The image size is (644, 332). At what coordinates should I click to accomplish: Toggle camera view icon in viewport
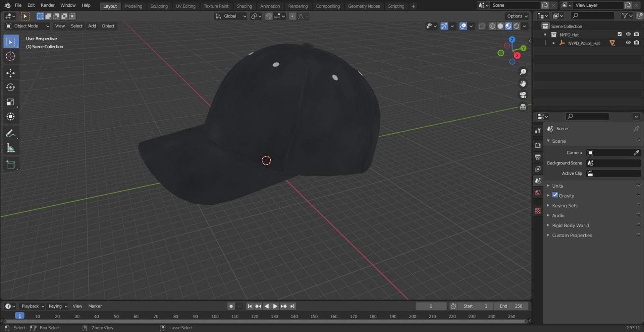[523, 95]
